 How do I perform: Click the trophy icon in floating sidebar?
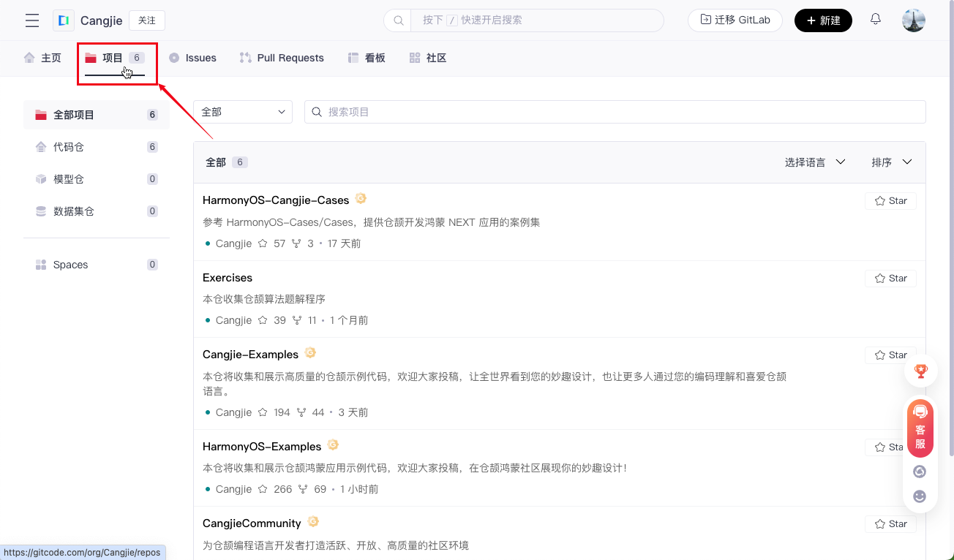(920, 371)
